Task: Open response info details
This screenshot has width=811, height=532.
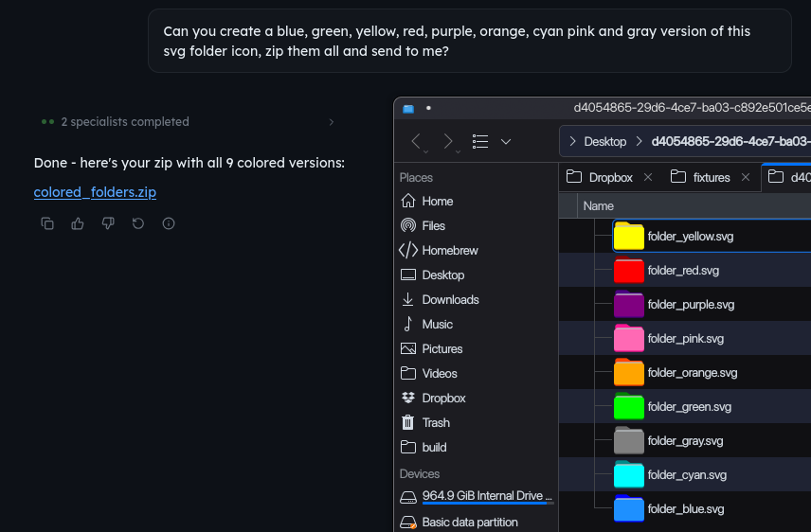Action: coord(169,223)
